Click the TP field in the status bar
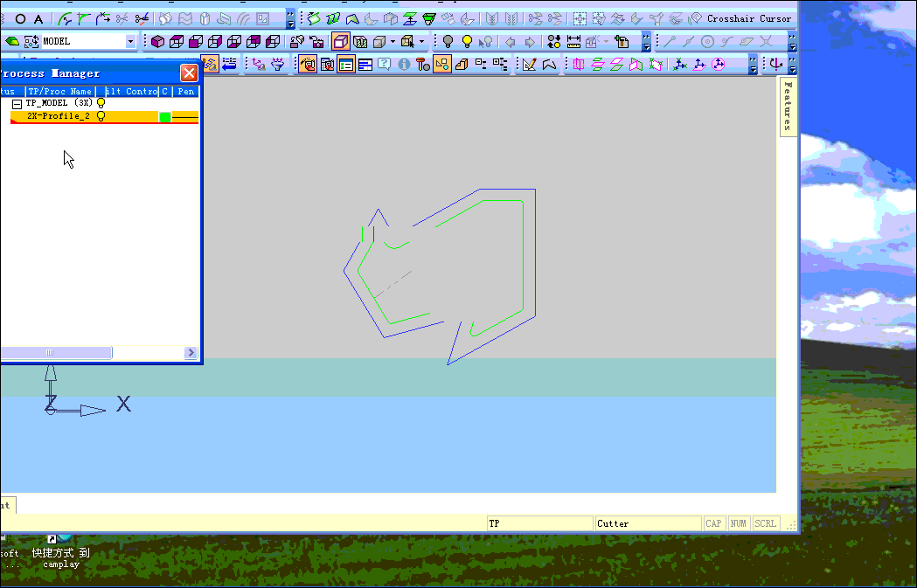917x588 pixels. [x=539, y=522]
